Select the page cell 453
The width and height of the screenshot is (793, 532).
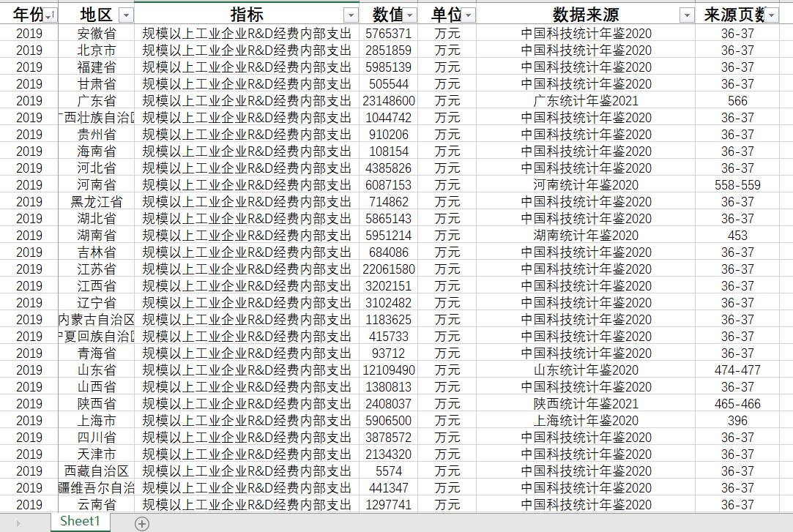(x=737, y=236)
